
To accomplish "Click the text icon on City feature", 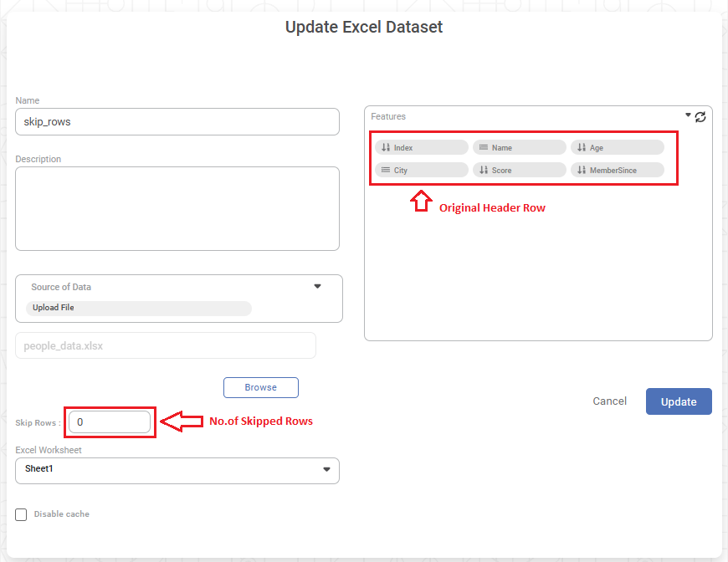I will [386, 170].
